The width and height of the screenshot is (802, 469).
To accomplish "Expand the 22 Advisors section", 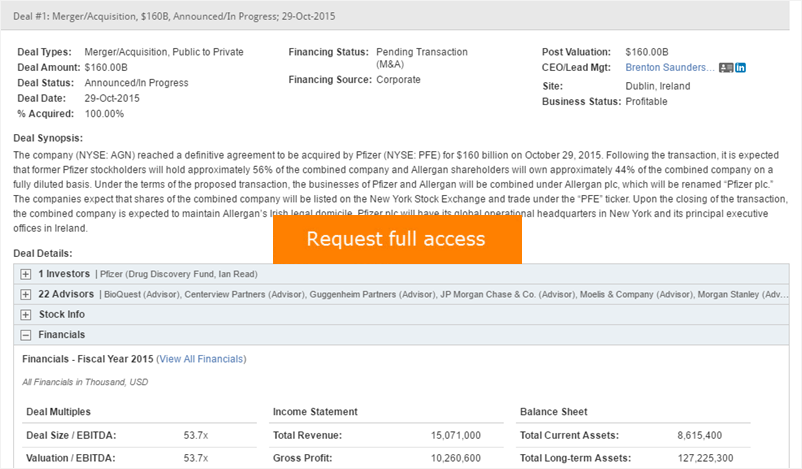I will pos(26,295).
